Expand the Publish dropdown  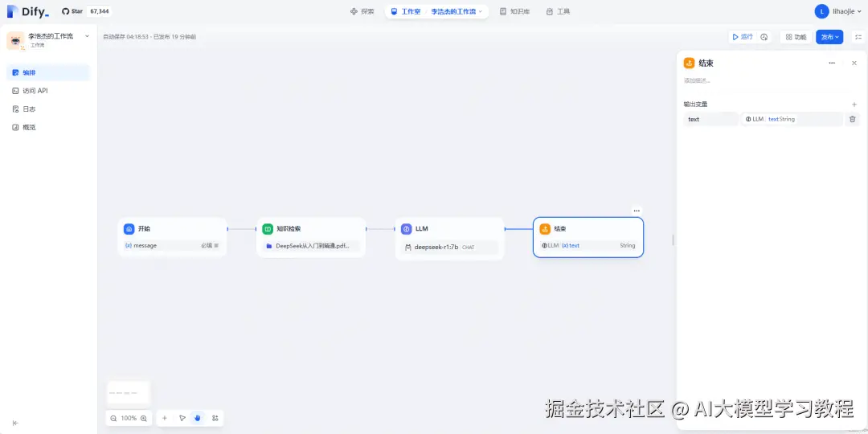click(829, 37)
